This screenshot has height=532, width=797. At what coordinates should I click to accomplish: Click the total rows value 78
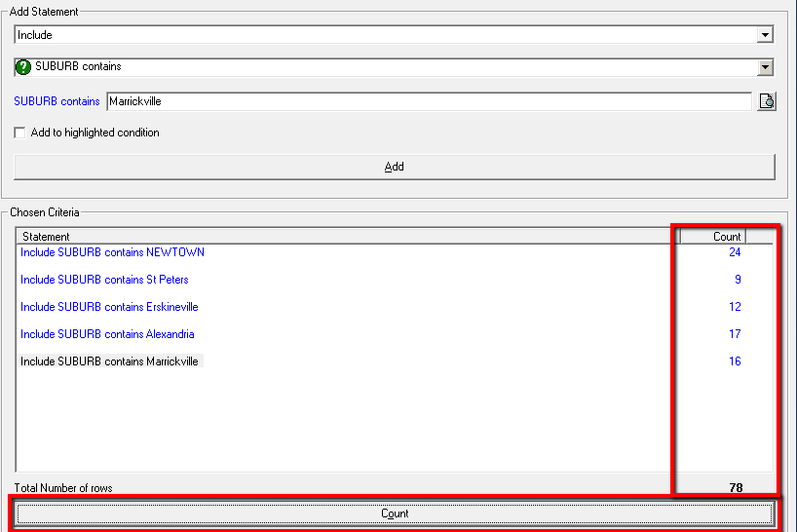(735, 487)
